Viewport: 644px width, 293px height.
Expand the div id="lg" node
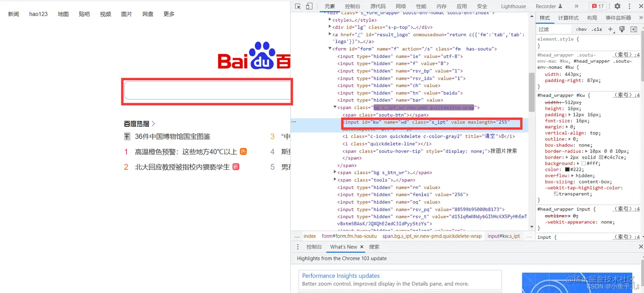coord(330,27)
